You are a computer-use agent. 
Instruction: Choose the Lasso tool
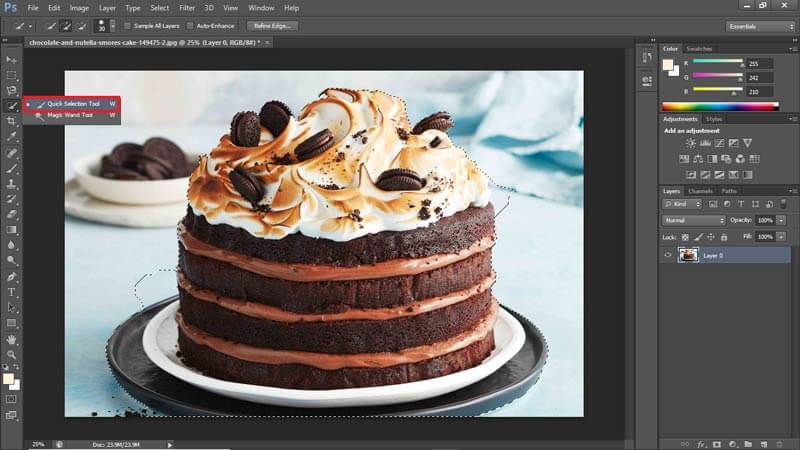tap(12, 90)
